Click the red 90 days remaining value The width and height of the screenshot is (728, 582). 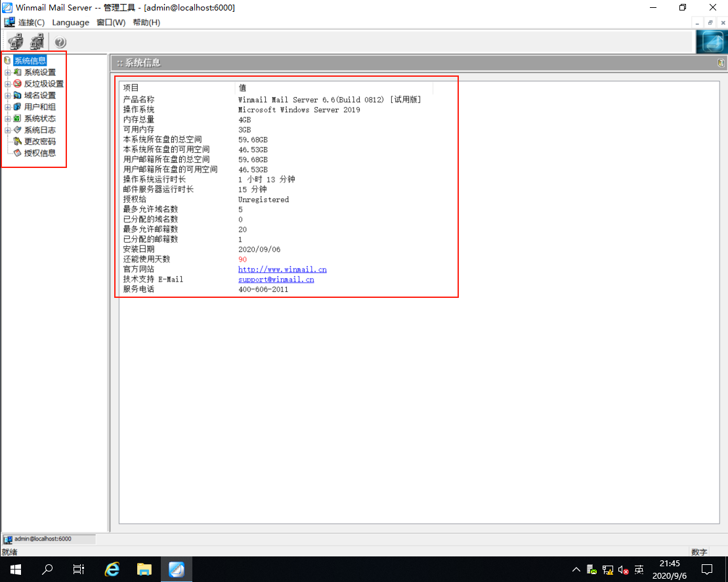(x=242, y=259)
